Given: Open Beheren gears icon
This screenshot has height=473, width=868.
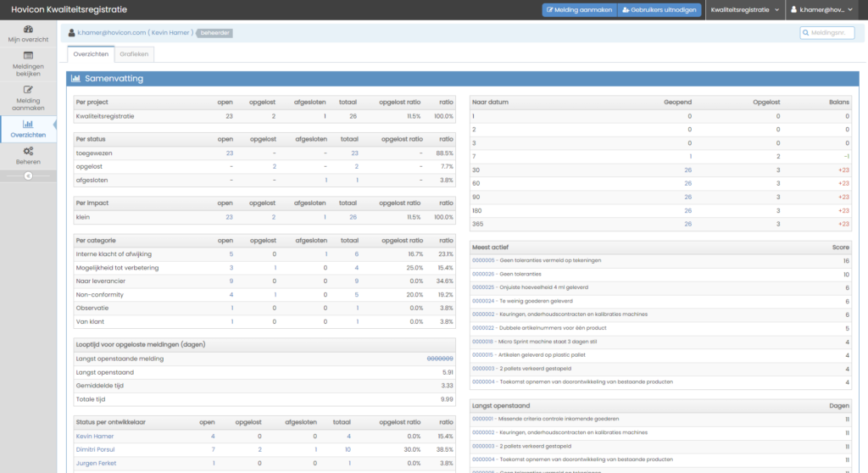Looking at the screenshot, I should click(28, 151).
